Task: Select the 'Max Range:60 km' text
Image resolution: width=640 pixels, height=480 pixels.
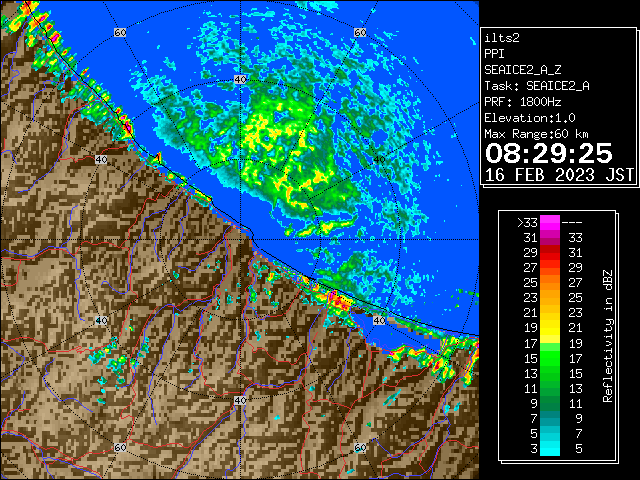Action: (536, 134)
